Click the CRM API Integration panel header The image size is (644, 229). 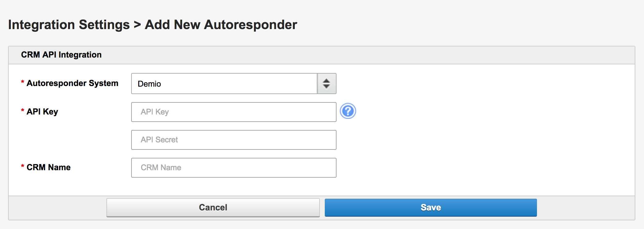322,55
